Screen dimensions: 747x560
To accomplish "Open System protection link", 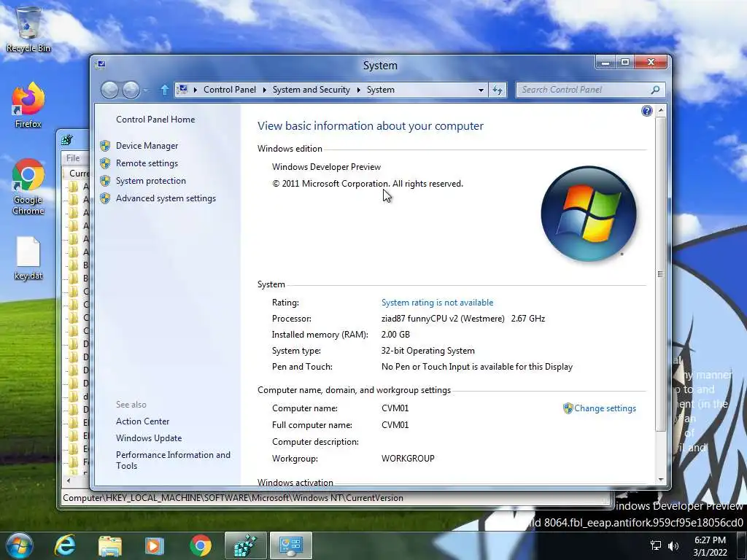I will pos(150,181).
